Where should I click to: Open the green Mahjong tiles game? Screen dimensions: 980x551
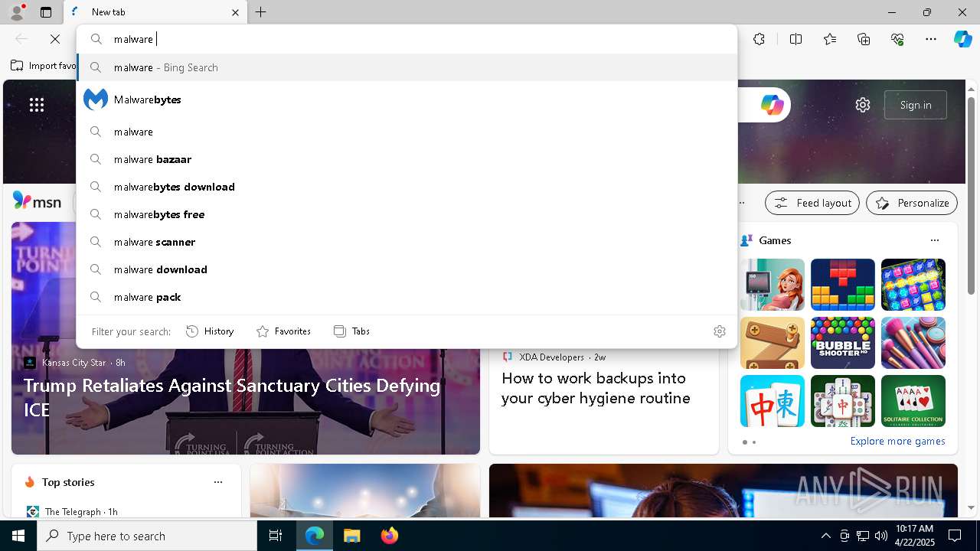click(x=843, y=401)
